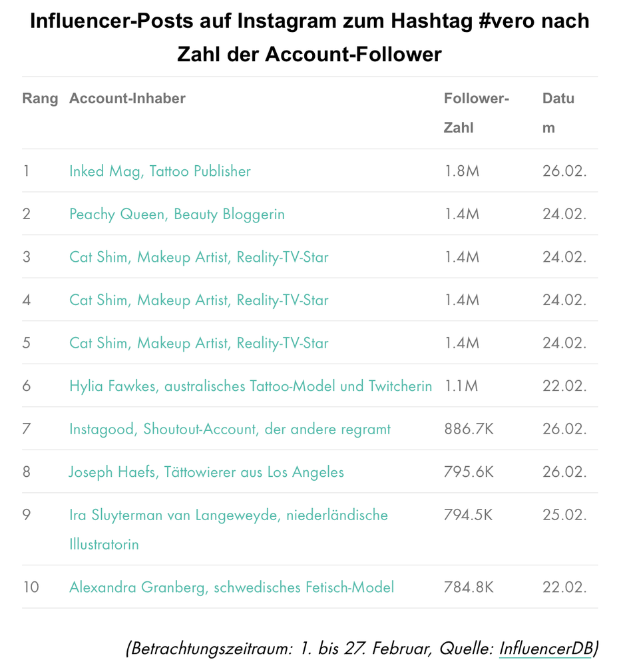
Task: Open the Cat Shim link in rank 3 row
Action: tap(198, 257)
